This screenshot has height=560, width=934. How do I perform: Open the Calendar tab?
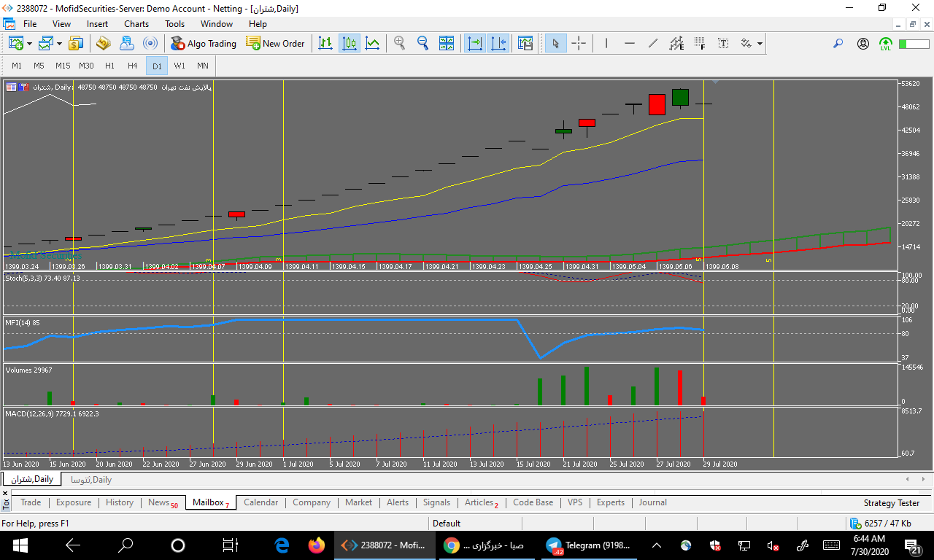click(260, 502)
